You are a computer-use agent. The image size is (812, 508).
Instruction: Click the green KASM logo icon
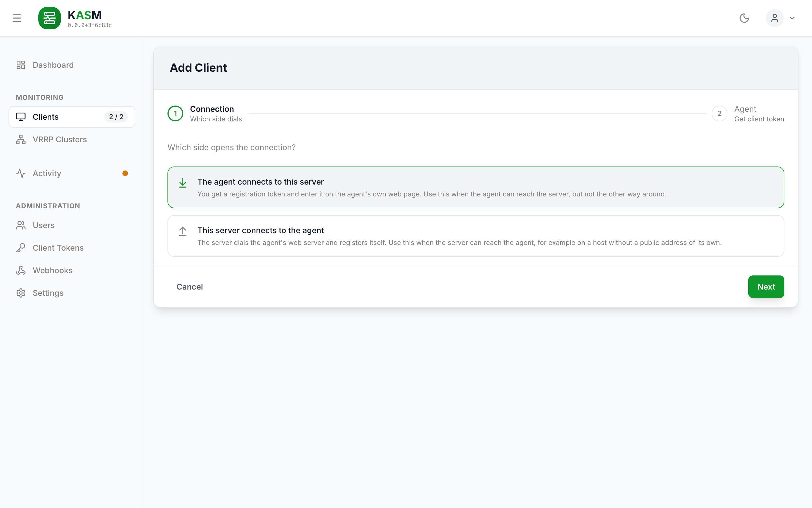(x=49, y=18)
